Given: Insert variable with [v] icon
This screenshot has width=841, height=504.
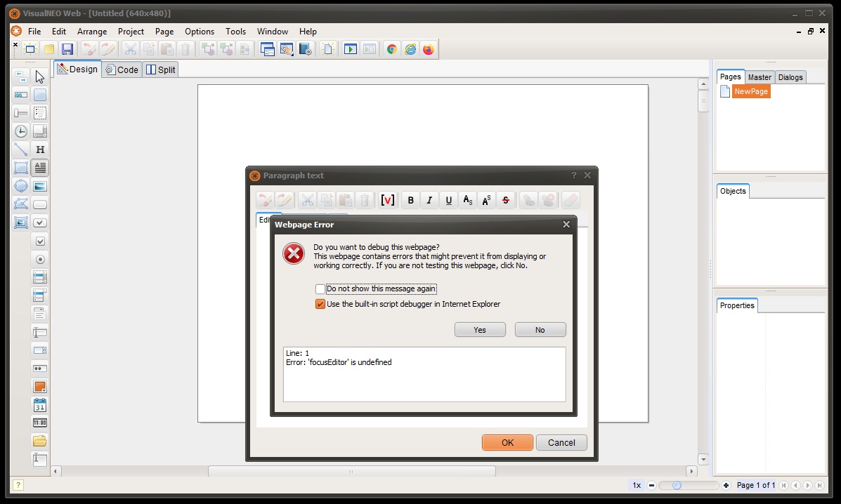Looking at the screenshot, I should click(387, 200).
